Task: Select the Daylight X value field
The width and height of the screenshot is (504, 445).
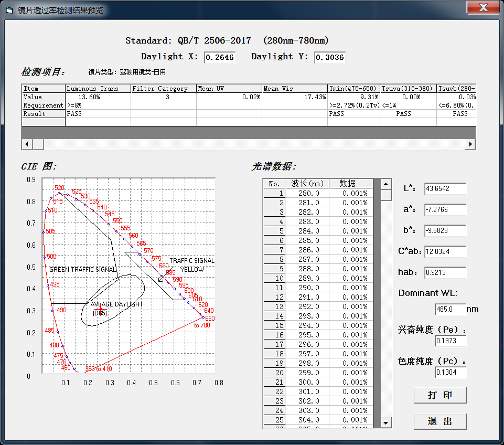Action: point(219,57)
